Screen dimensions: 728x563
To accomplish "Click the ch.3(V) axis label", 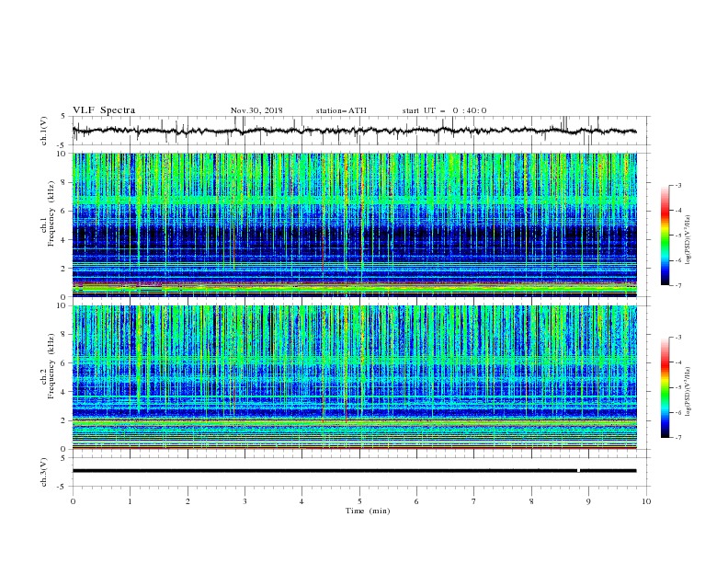I will 44,472.
